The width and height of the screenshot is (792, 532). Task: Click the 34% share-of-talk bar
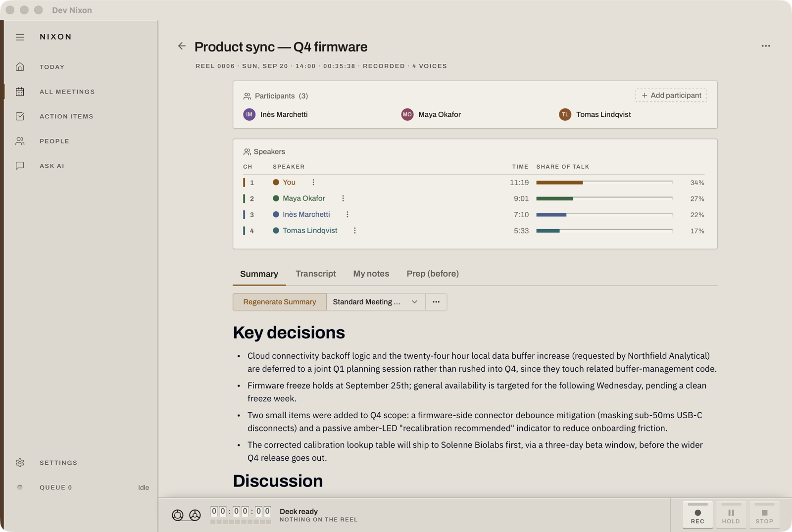(604, 183)
